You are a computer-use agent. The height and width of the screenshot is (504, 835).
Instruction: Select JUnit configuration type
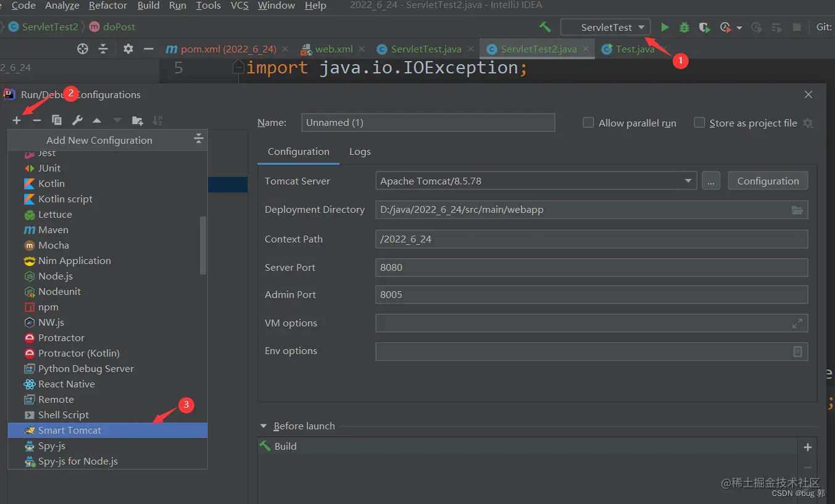(x=107, y=168)
